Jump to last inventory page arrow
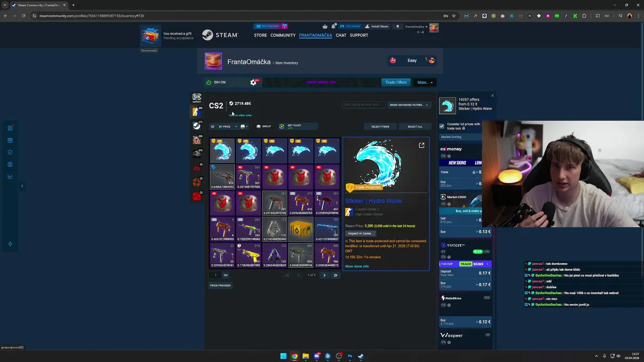The image size is (644, 362). (x=335, y=275)
